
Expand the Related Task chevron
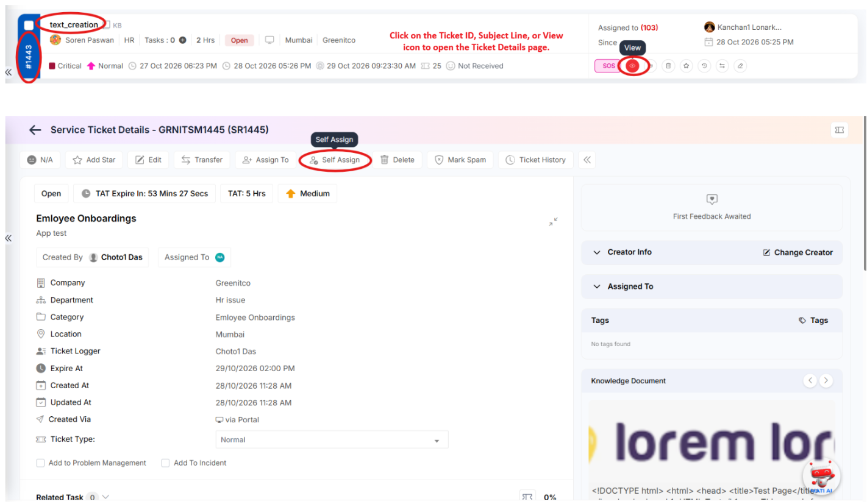pos(106,497)
